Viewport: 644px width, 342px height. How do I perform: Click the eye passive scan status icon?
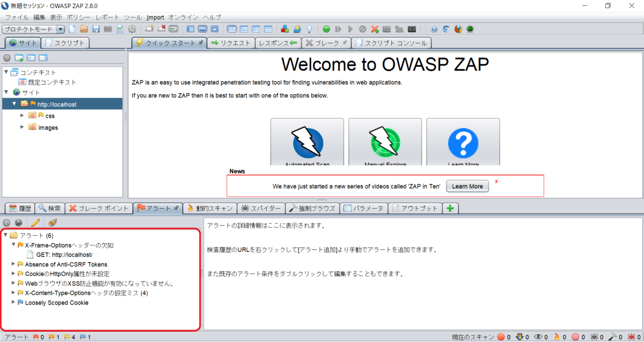[x=538, y=337]
